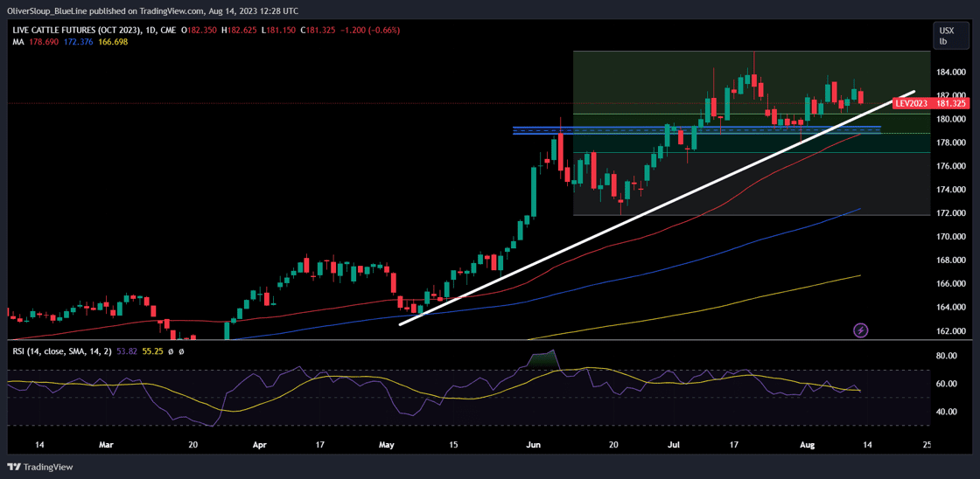
Task: Click the 162.000 price axis label
Action: [950, 331]
